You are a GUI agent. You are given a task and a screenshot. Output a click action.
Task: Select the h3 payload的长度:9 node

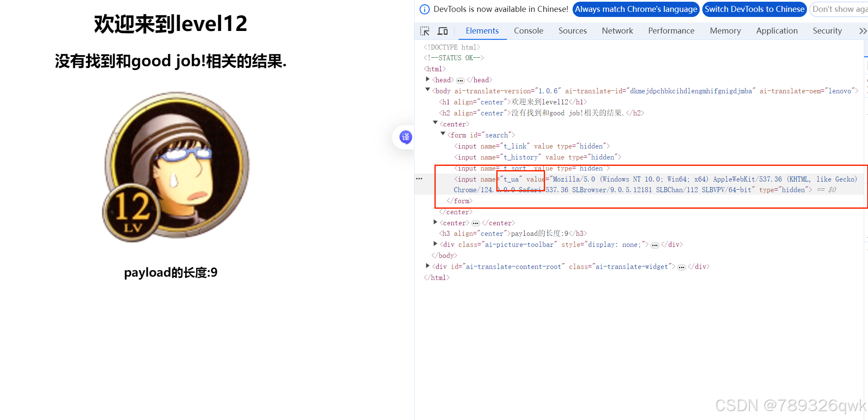pyautogui.click(x=513, y=234)
